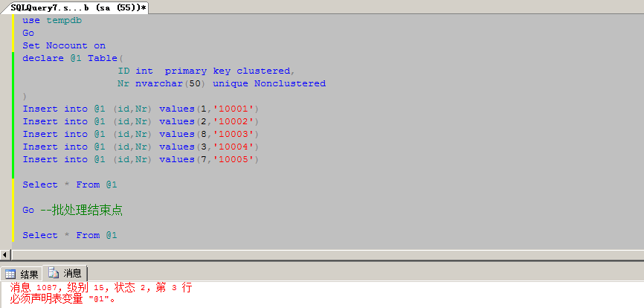
Task: Click the horizontal scrollbar left arrow
Action: pos(5,255)
